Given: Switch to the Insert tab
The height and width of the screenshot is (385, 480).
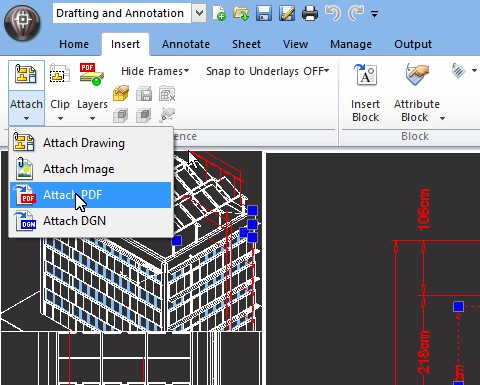Looking at the screenshot, I should (x=125, y=44).
